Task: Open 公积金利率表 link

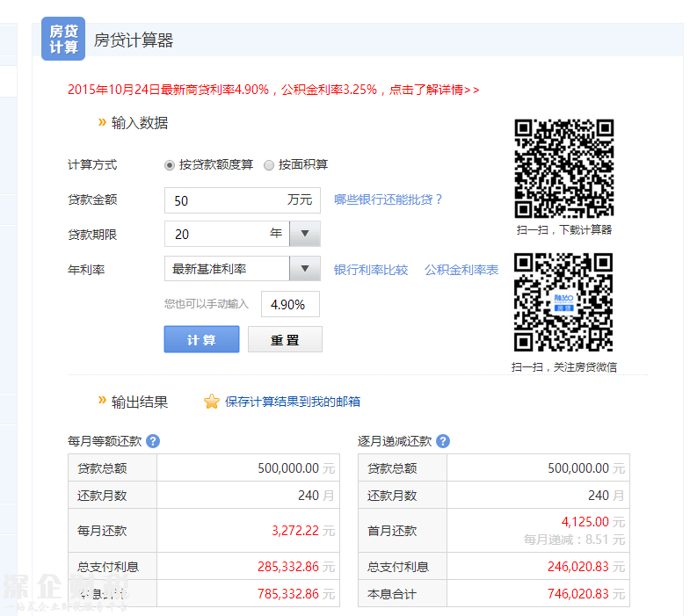Action: click(x=461, y=270)
